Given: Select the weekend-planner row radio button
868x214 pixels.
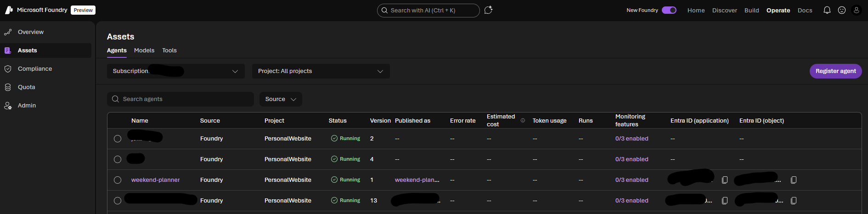Looking at the screenshot, I should (118, 180).
